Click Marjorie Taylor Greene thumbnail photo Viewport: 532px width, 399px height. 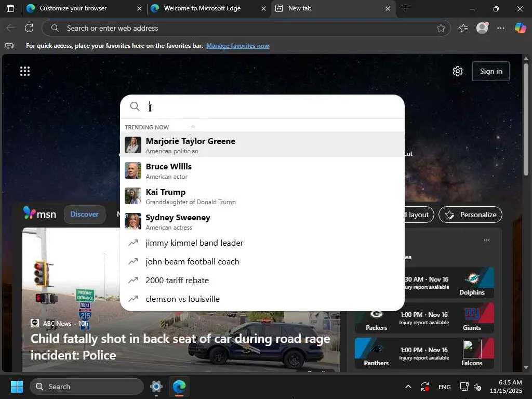coord(133,145)
